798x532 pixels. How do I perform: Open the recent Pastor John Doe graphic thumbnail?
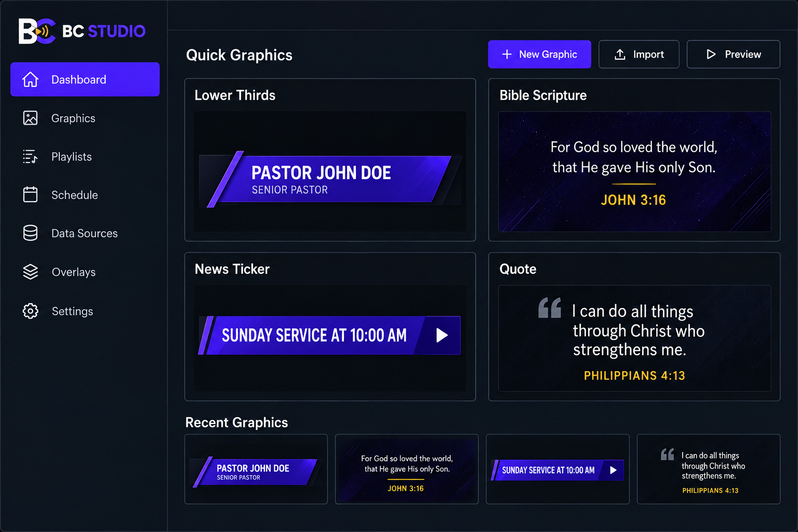[256, 469]
